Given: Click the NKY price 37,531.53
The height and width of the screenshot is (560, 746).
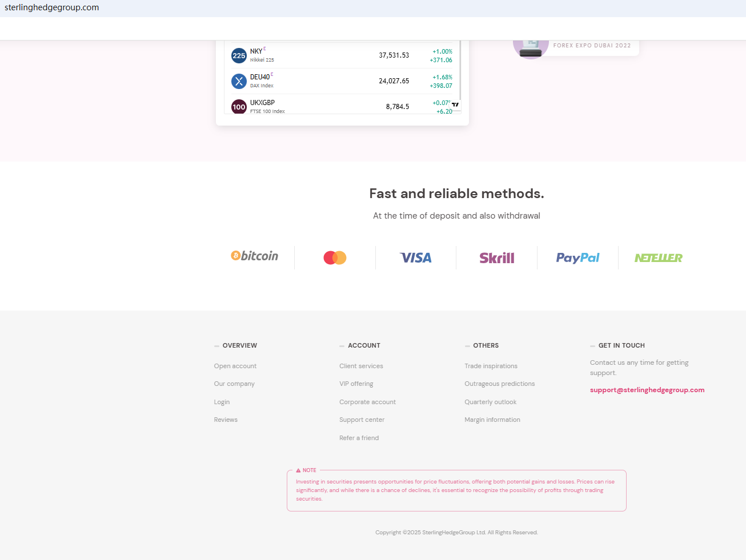Looking at the screenshot, I should point(394,55).
